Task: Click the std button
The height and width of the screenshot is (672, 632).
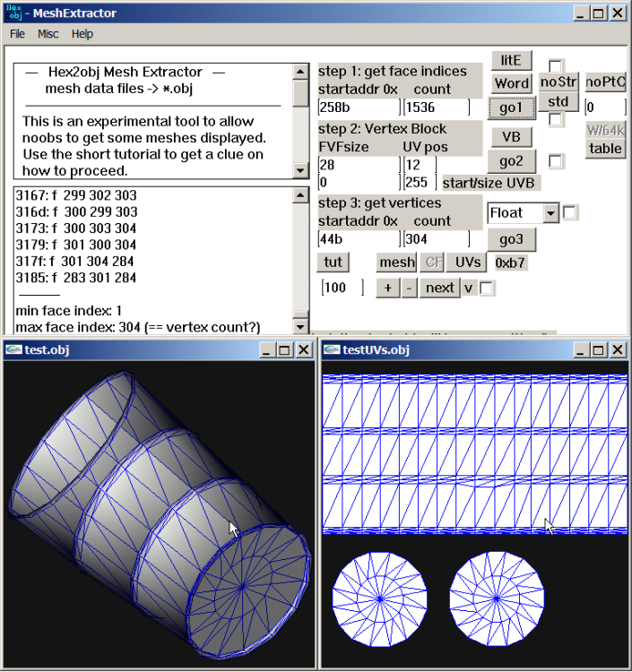Action: [x=558, y=101]
